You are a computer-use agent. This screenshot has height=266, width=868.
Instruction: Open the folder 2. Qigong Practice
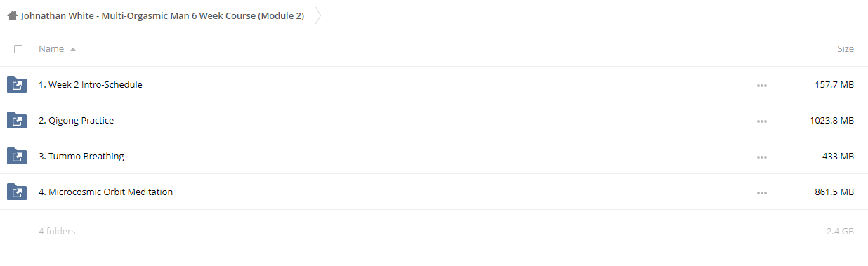point(77,121)
